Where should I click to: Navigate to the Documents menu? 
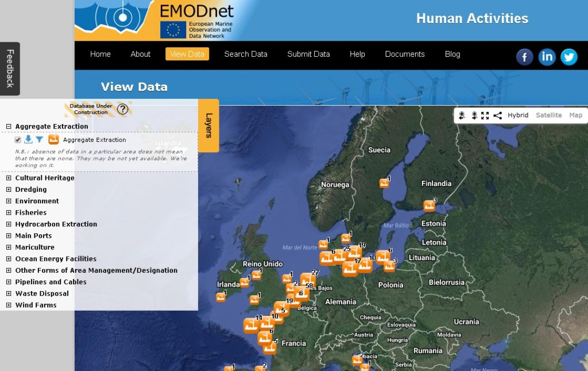click(x=404, y=54)
